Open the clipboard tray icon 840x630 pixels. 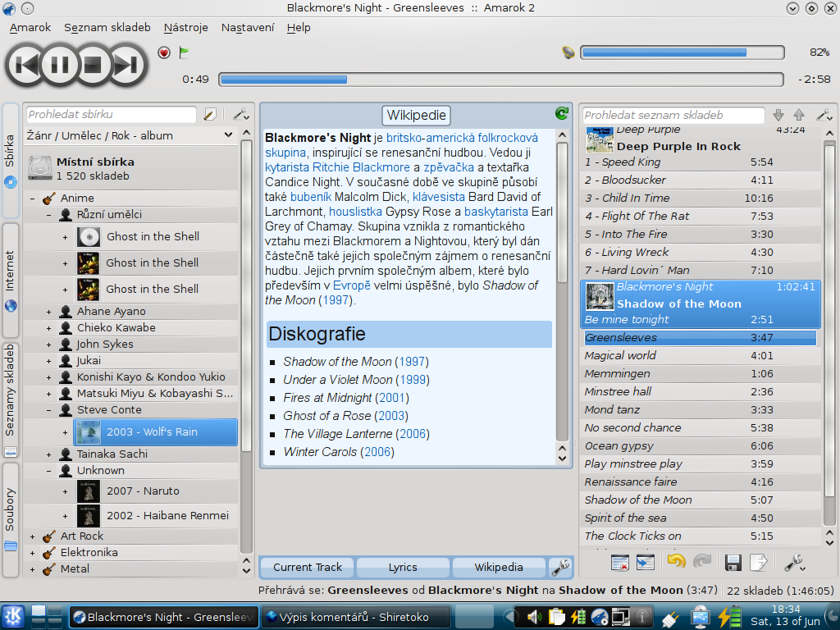556,617
